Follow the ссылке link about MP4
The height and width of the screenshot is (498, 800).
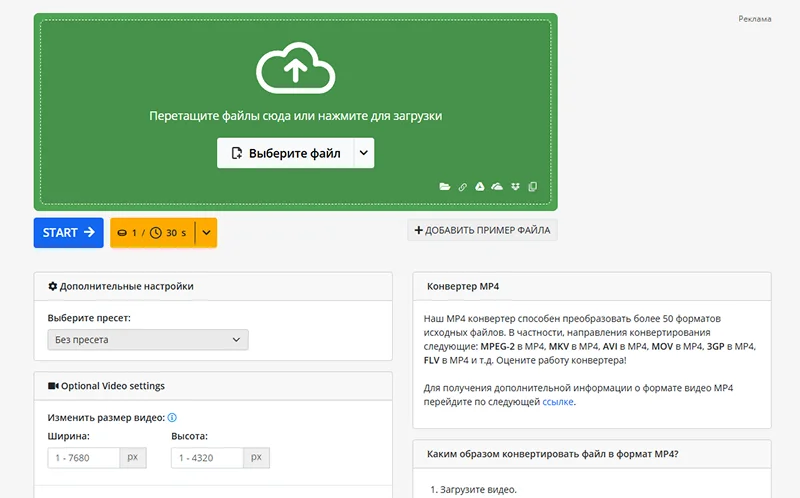558,402
